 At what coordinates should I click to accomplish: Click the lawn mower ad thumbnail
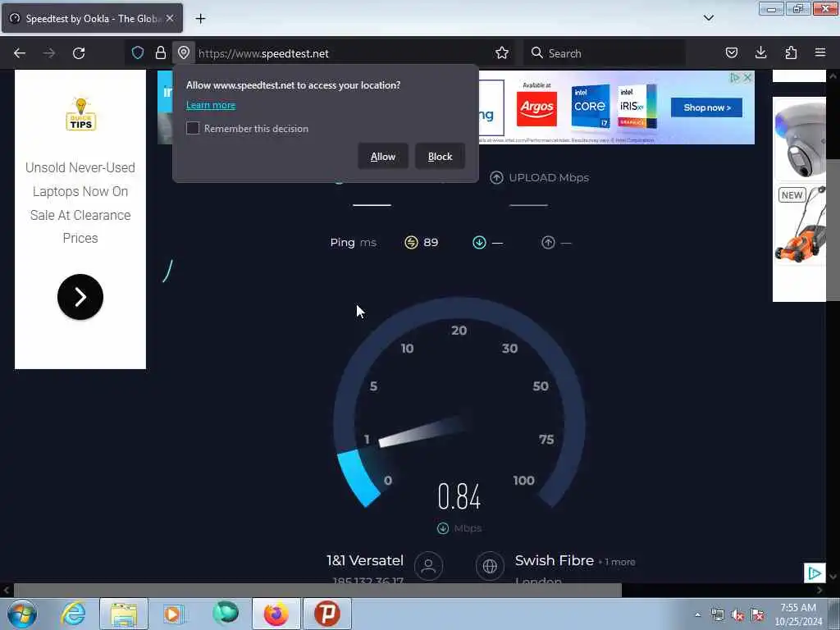pyautogui.click(x=801, y=225)
